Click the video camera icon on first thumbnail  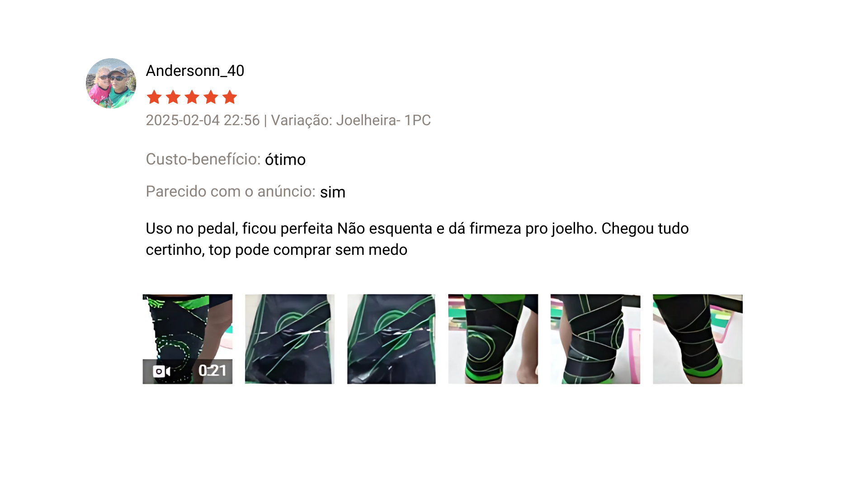[161, 371]
